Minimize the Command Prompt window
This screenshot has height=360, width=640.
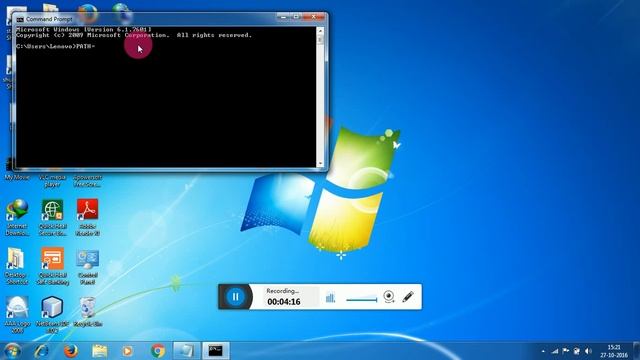(x=283, y=17)
